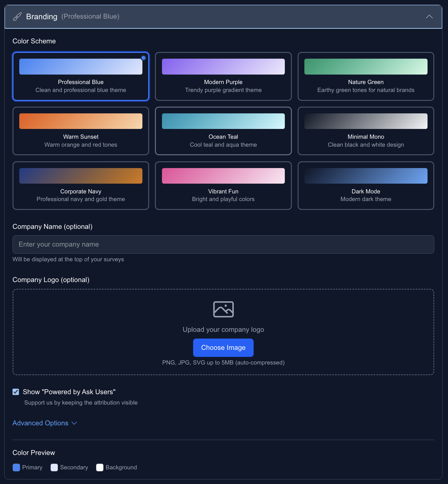Uncheck Show "Powered by Ask Users" checkbox
This screenshot has height=484, width=448.
[16, 392]
